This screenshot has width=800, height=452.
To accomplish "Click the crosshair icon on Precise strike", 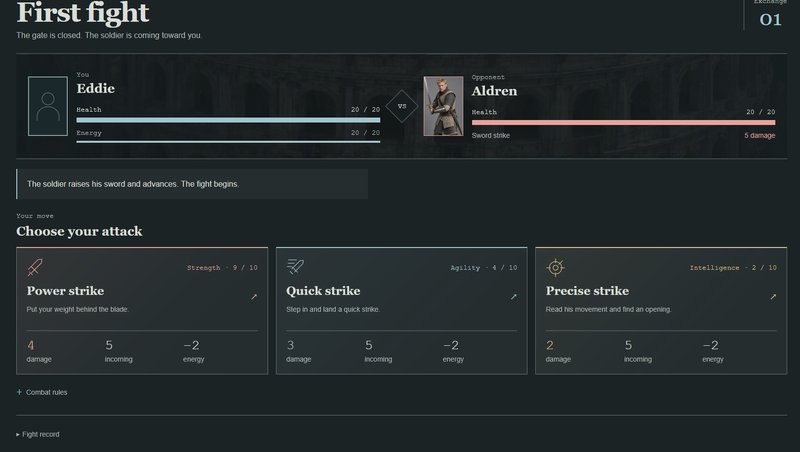I will 555,267.
